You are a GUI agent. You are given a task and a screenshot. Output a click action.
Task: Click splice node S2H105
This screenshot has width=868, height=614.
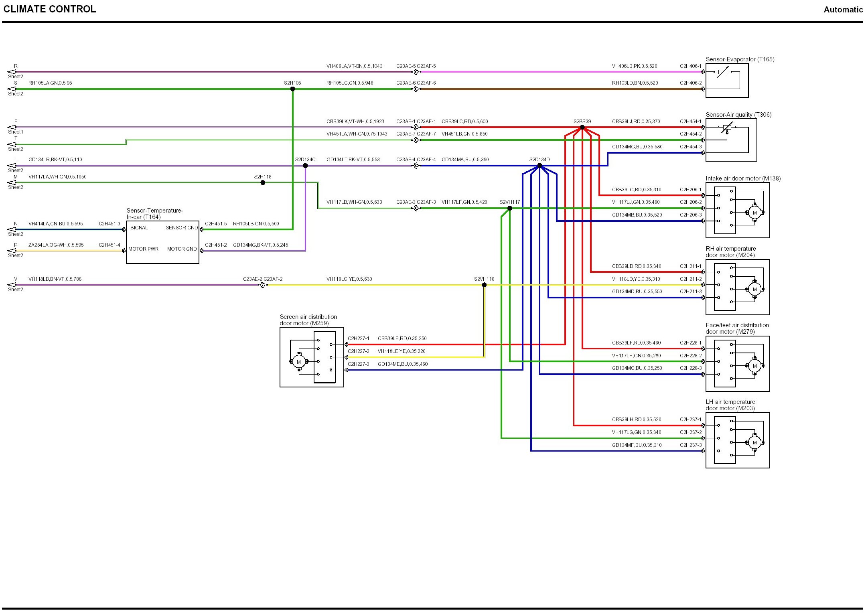[292, 89]
